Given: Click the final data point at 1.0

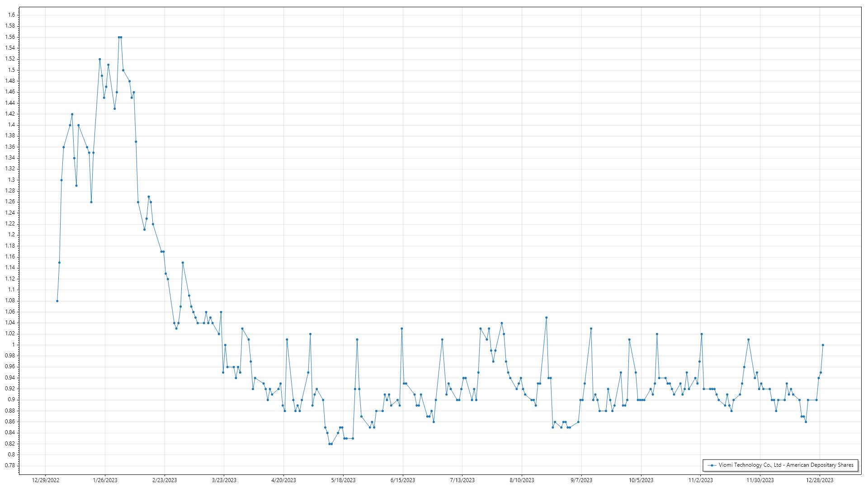Looking at the screenshot, I should point(823,345).
